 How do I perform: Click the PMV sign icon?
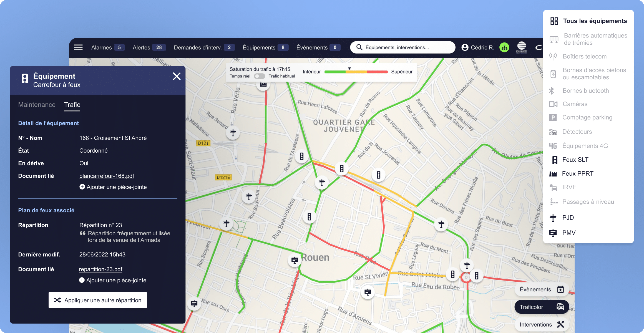(x=553, y=233)
